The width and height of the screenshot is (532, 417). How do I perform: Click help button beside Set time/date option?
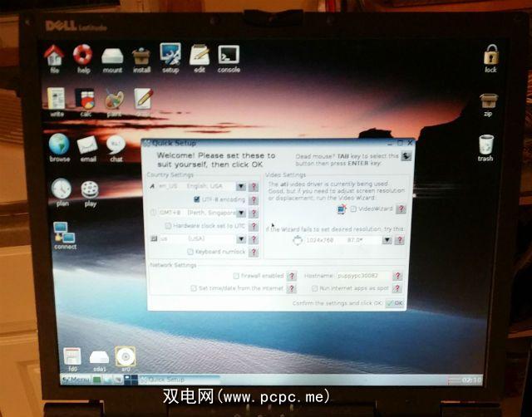click(292, 288)
